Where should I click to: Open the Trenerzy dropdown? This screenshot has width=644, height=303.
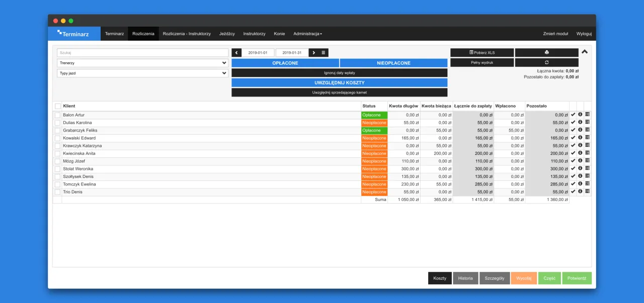point(142,62)
